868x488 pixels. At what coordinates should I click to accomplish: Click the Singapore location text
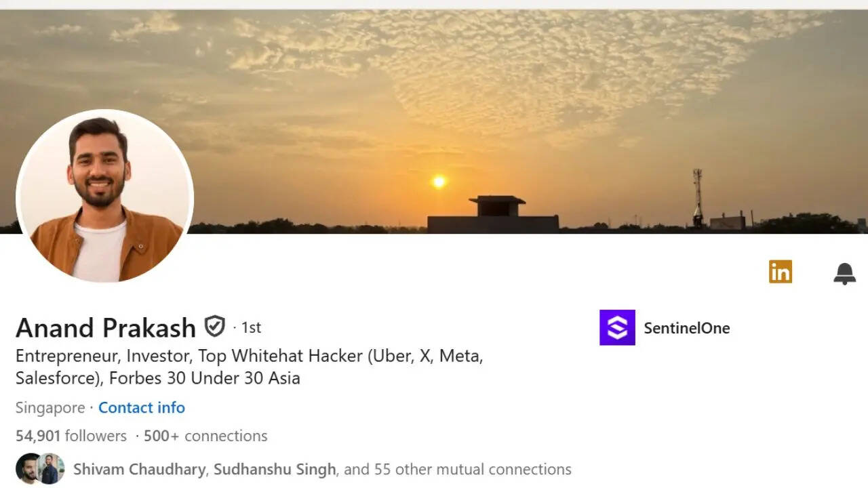[50, 407]
